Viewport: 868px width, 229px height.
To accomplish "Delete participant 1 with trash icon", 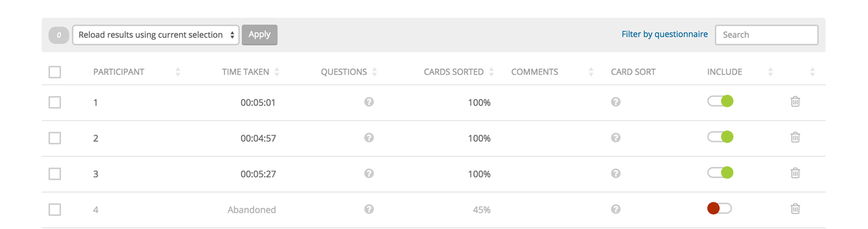I will (x=795, y=101).
